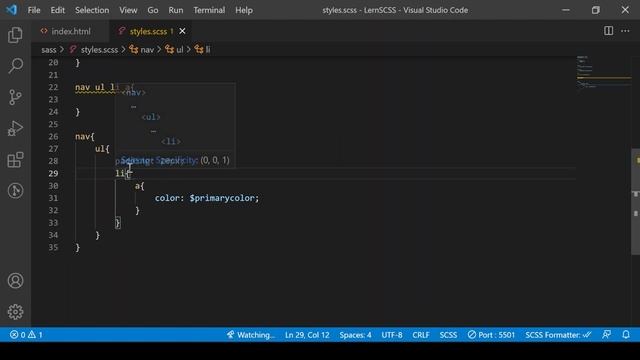This screenshot has width=640, height=360.
Task: Open the Explorer view in activity bar
Action: pos(15,35)
